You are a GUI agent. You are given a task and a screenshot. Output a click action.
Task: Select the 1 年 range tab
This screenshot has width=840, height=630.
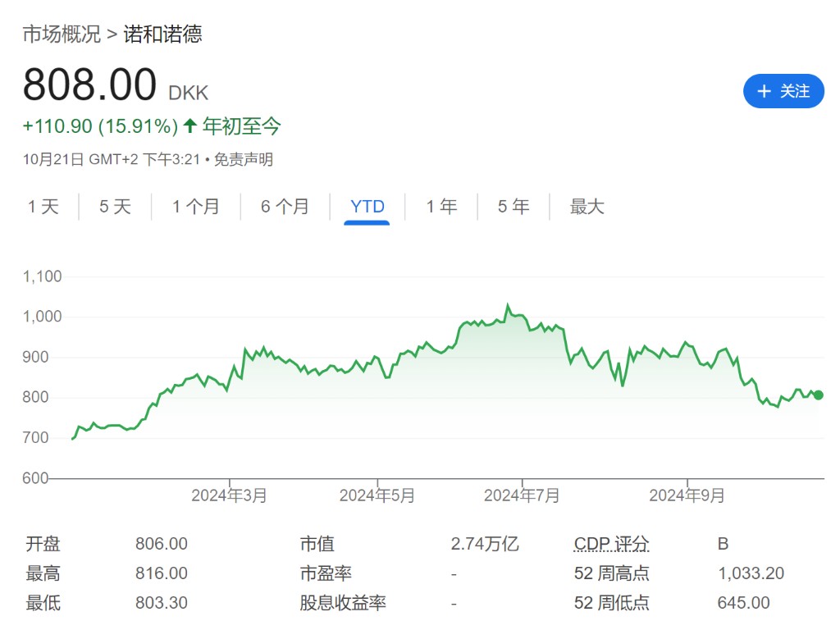[x=442, y=206]
